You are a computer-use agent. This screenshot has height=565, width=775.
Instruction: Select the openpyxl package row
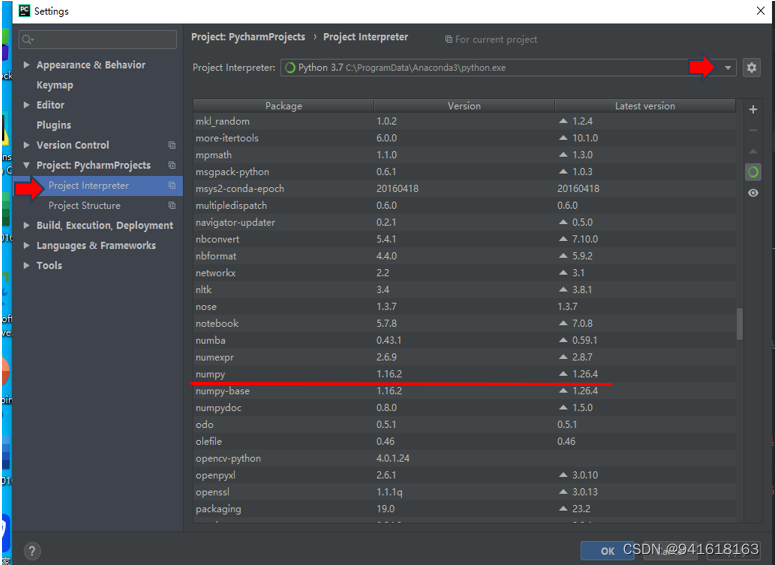464,475
